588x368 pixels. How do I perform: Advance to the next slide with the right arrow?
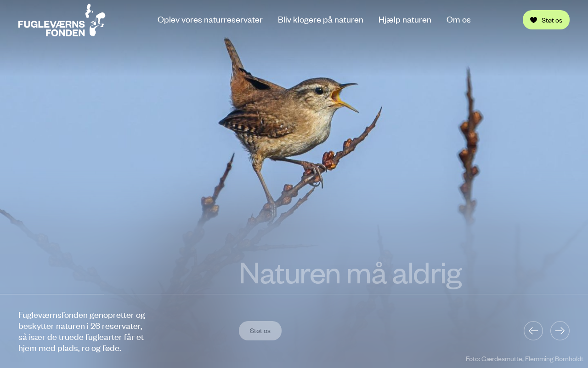(x=560, y=331)
